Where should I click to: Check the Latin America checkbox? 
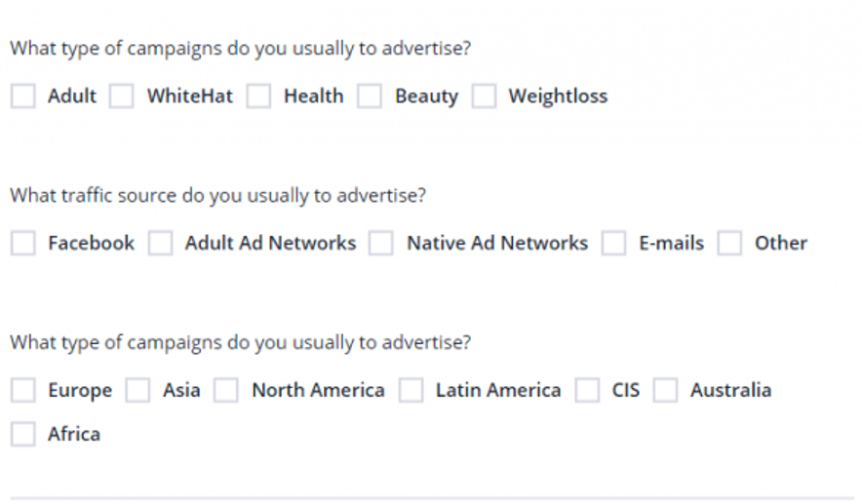coord(411,390)
